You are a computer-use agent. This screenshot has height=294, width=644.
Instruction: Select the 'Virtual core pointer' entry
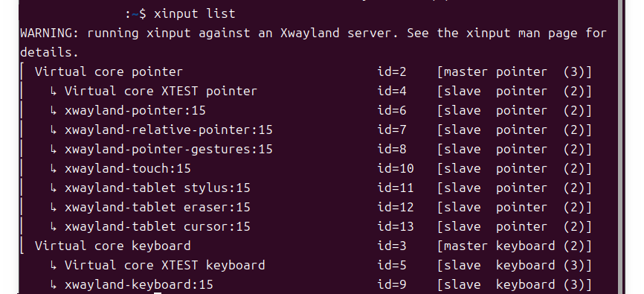[x=109, y=72]
